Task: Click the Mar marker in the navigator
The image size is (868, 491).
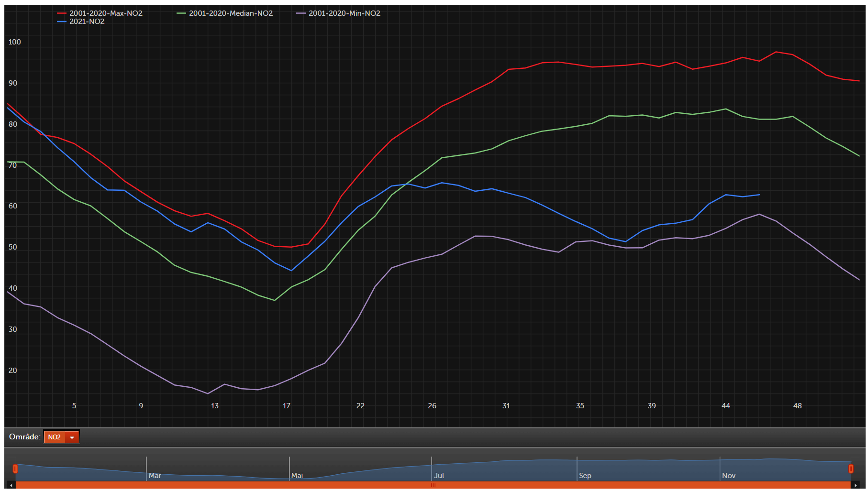Action: (x=155, y=476)
